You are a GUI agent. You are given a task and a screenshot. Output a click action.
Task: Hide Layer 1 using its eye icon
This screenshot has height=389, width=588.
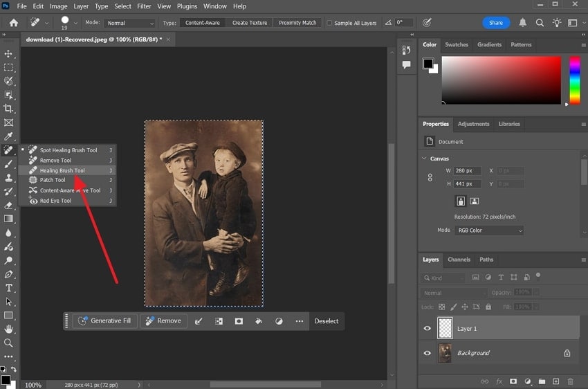[x=427, y=329]
